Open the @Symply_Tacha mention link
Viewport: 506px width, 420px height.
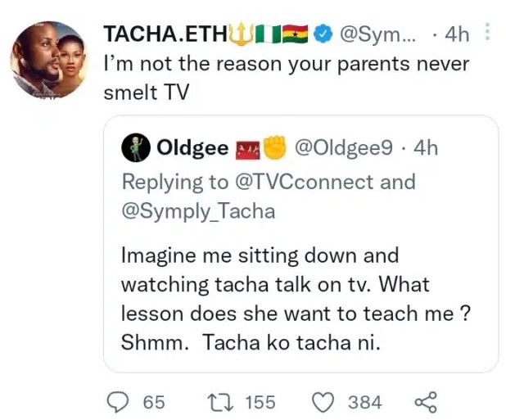tap(198, 212)
